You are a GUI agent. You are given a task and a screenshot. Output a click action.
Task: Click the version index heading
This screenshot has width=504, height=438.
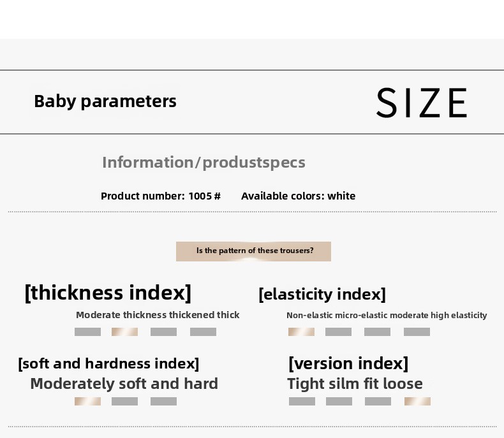(348, 363)
